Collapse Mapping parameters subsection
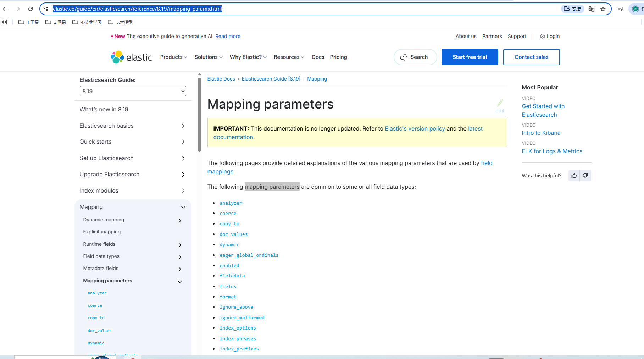644x359 pixels. coord(180,281)
